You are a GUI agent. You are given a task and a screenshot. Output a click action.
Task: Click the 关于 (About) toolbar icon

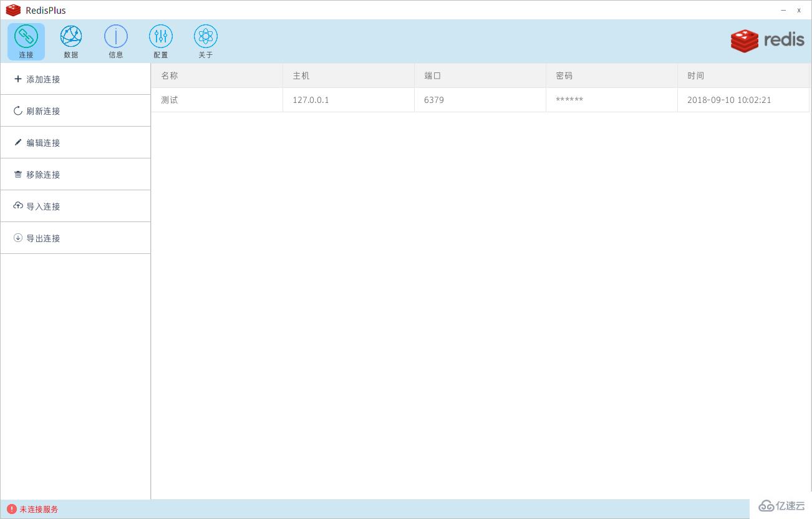pyautogui.click(x=205, y=41)
